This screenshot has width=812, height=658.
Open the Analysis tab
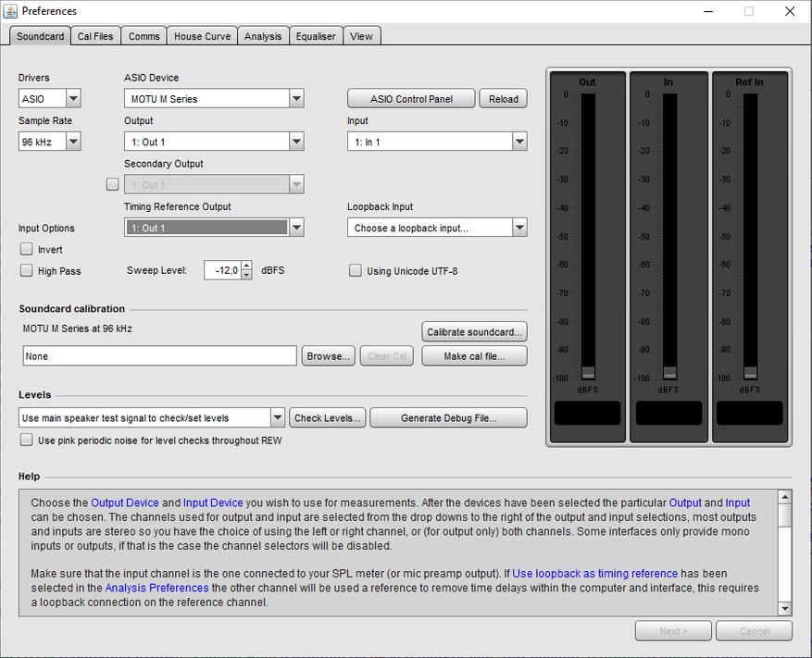tap(263, 36)
